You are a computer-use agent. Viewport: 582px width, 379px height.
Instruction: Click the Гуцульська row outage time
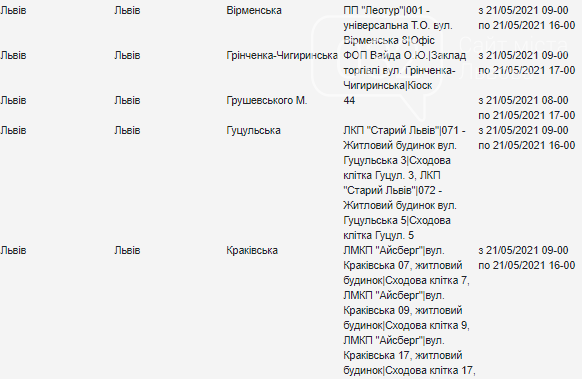tap(527, 138)
